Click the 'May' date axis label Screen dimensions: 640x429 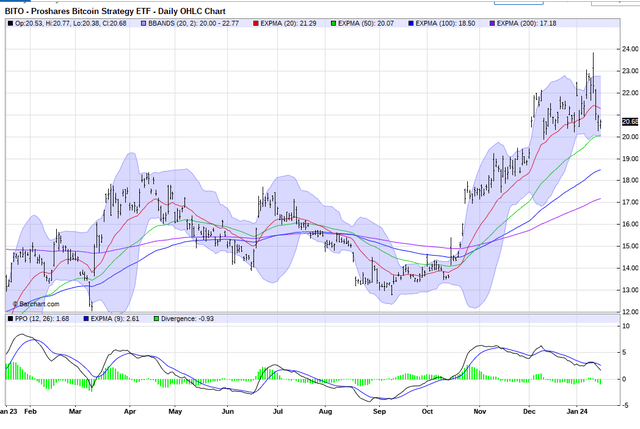175,411
